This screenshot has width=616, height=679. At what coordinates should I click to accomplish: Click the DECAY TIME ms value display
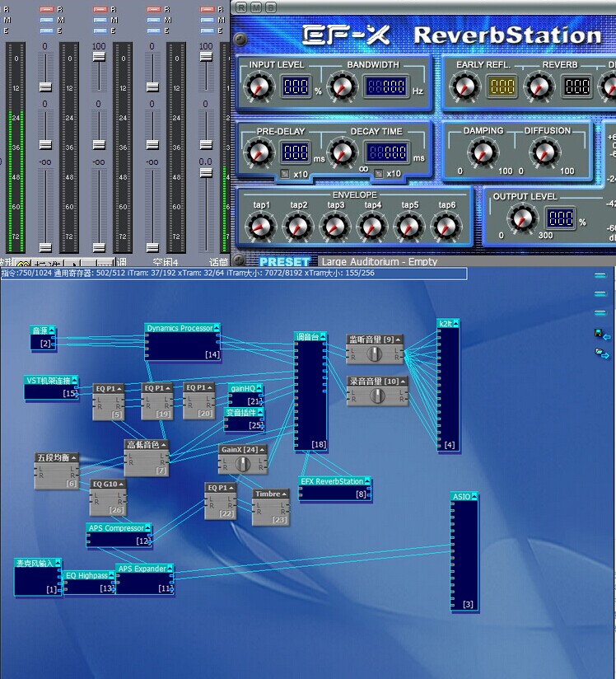[386, 152]
